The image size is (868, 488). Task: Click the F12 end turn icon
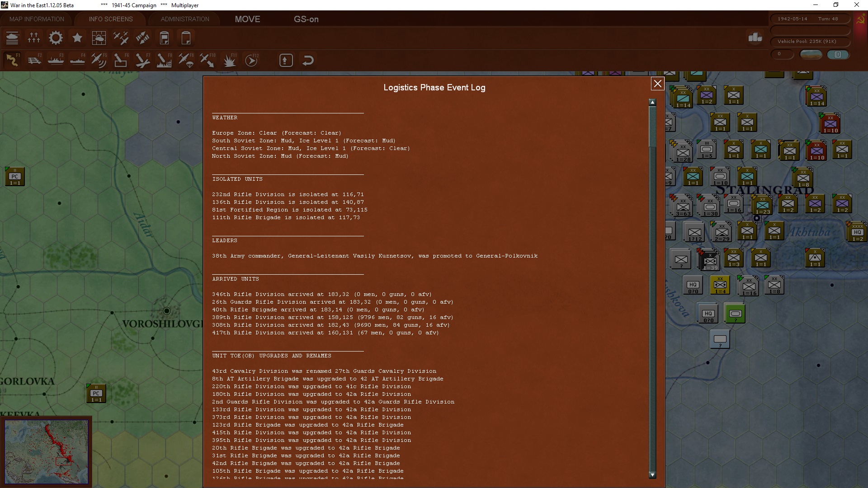coord(251,60)
